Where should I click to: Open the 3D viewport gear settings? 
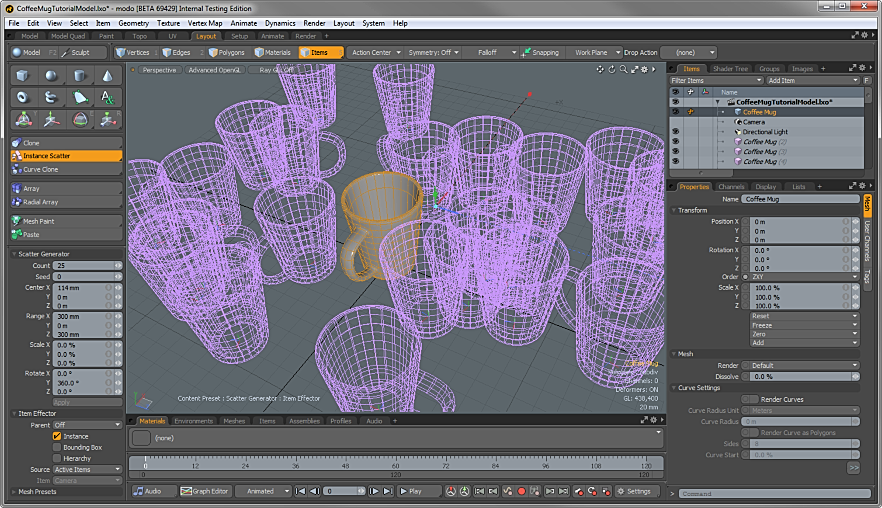[x=645, y=69]
